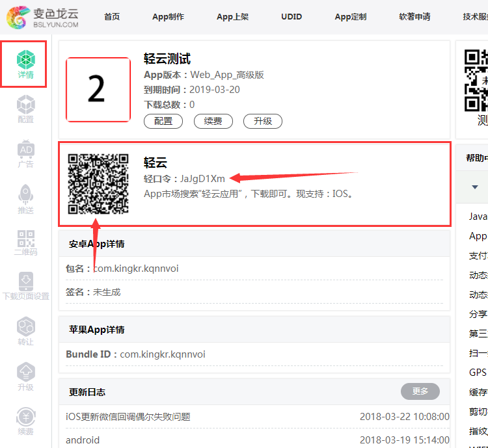Go to 首页 in top navigation
The image size is (488, 448).
[112, 17]
